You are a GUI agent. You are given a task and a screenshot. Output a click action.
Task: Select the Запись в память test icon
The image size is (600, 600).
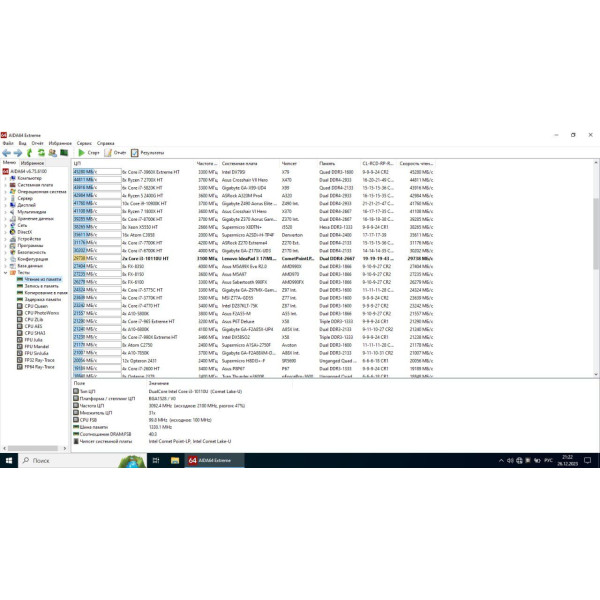20,286
